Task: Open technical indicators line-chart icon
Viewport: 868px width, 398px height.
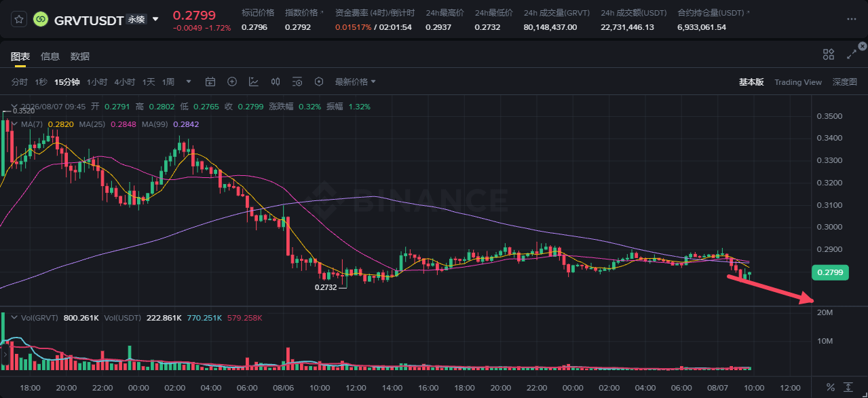Action: [254, 82]
